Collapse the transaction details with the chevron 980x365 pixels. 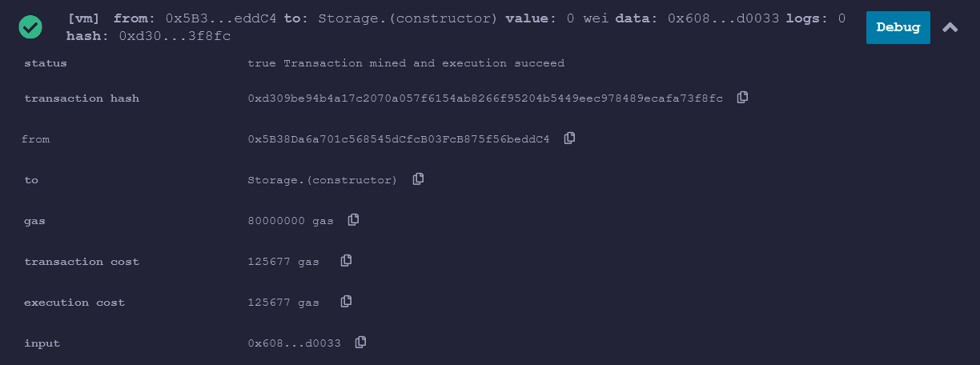(950, 27)
